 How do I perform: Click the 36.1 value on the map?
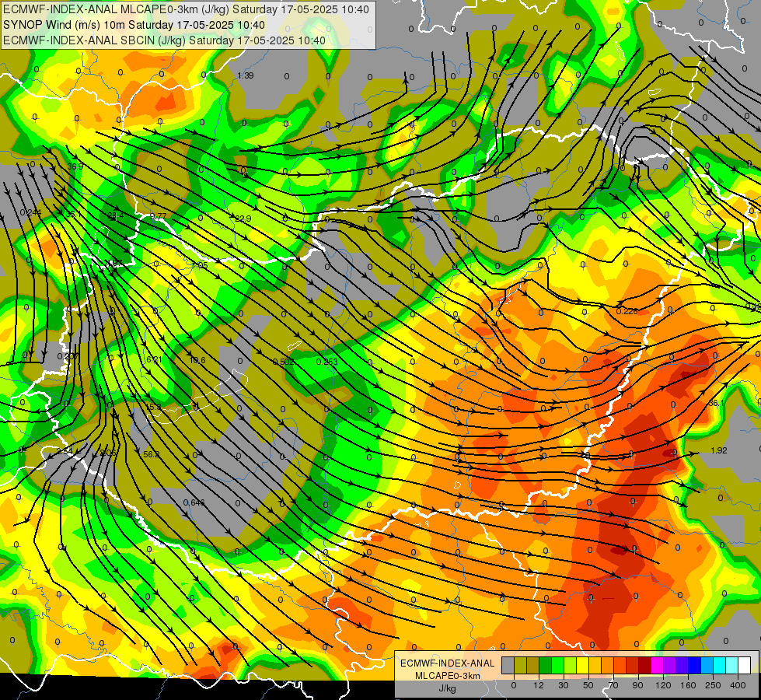pos(717,403)
